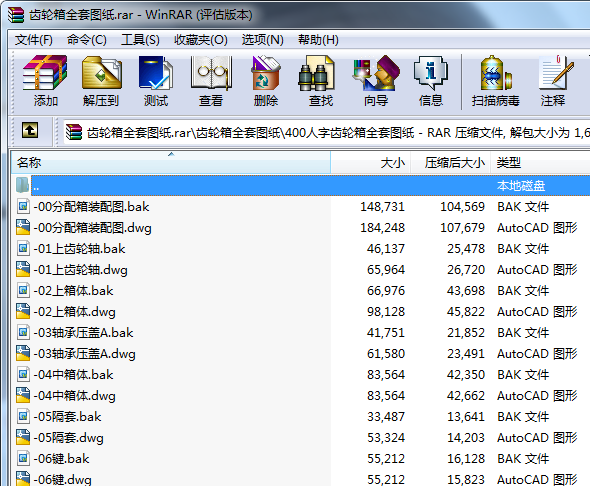Click packed size 42,350

[x=466, y=375]
